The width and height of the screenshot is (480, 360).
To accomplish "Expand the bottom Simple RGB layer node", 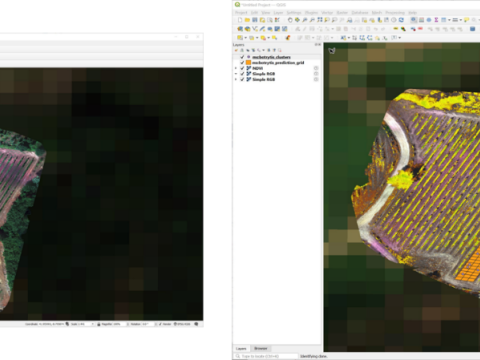I will click(x=236, y=79).
